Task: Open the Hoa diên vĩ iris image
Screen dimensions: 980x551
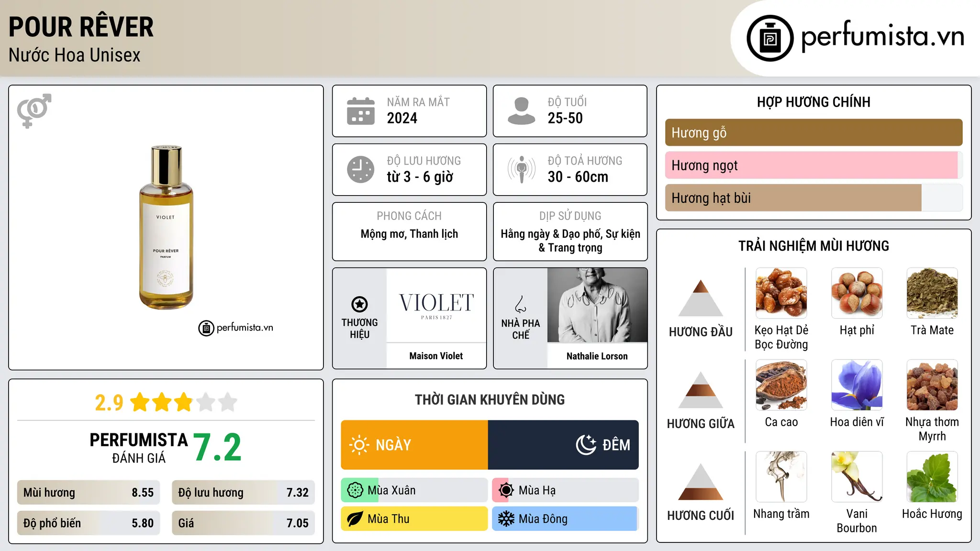Action: pos(857,385)
